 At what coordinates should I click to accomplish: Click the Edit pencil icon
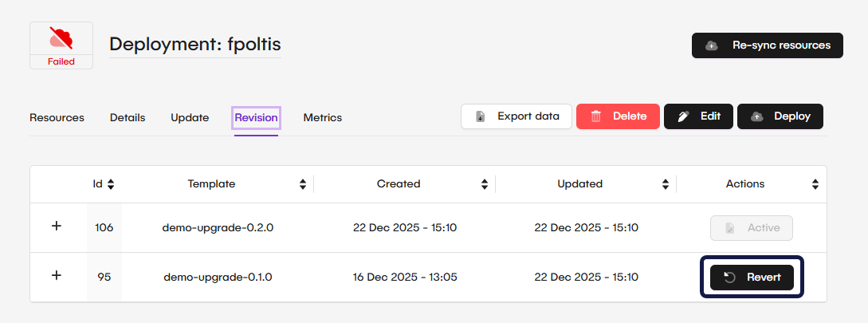(x=683, y=116)
